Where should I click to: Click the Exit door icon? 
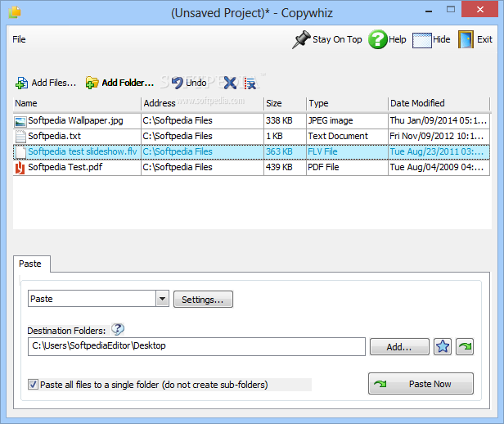[x=466, y=39]
